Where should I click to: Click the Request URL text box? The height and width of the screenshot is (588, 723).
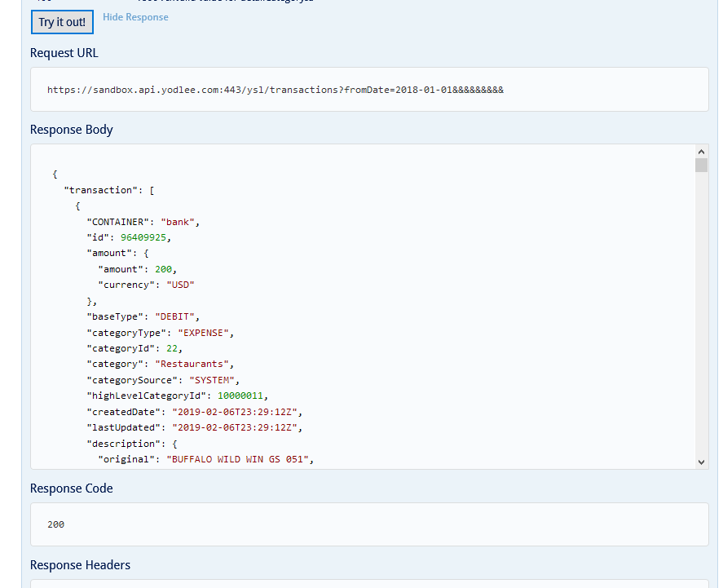pos(369,90)
